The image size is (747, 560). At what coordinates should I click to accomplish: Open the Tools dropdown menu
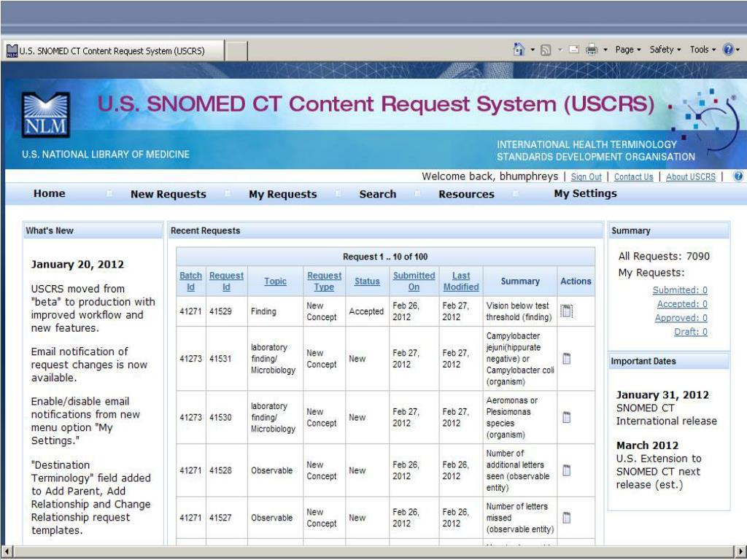click(x=703, y=50)
